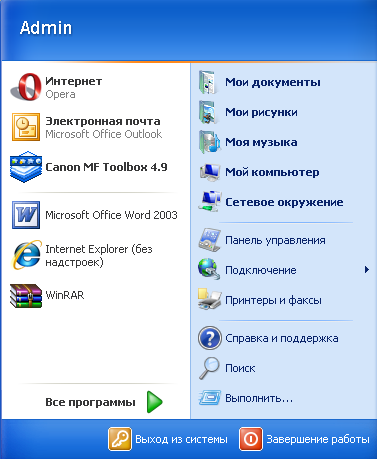Click the Поиск magnifying glass icon
The height and width of the screenshot is (459, 377).
tap(209, 368)
